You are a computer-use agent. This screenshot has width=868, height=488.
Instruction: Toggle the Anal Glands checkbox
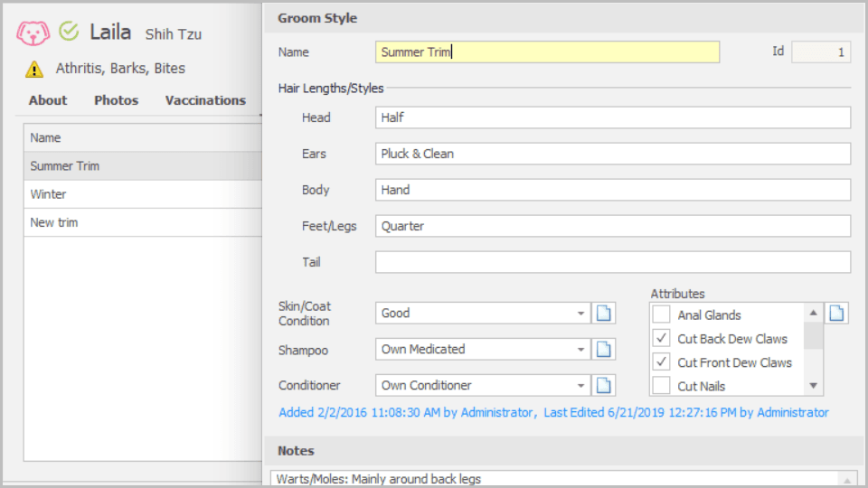pyautogui.click(x=661, y=314)
